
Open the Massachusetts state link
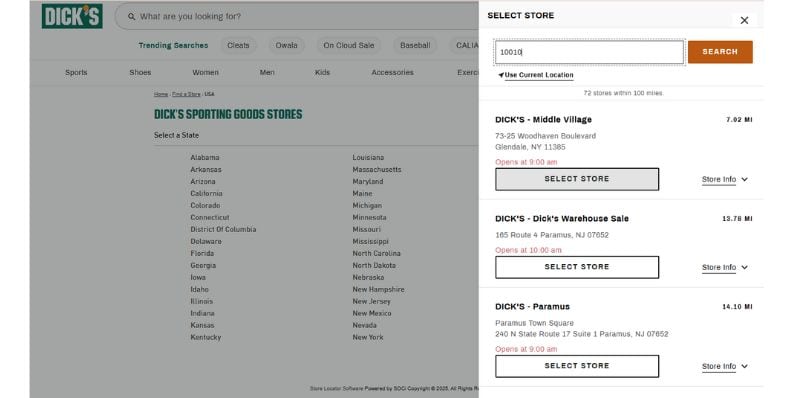pos(377,170)
